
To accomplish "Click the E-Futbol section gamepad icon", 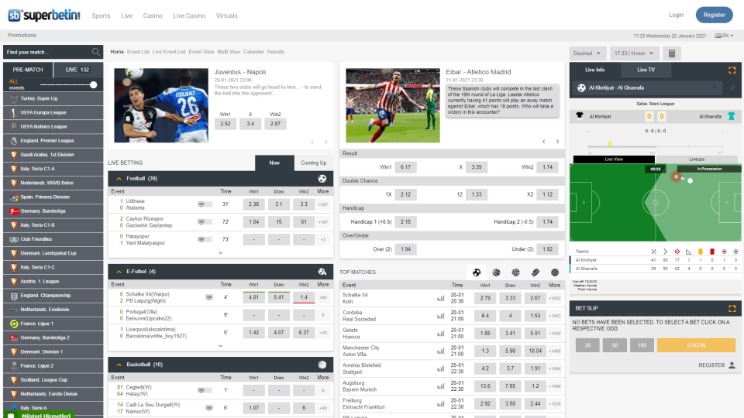I will pyautogui.click(x=322, y=272).
